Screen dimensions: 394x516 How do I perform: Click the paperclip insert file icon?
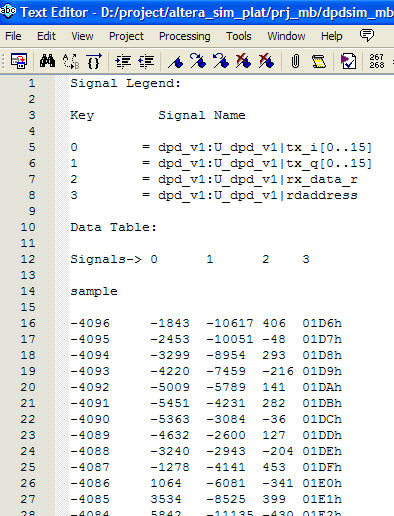point(295,62)
